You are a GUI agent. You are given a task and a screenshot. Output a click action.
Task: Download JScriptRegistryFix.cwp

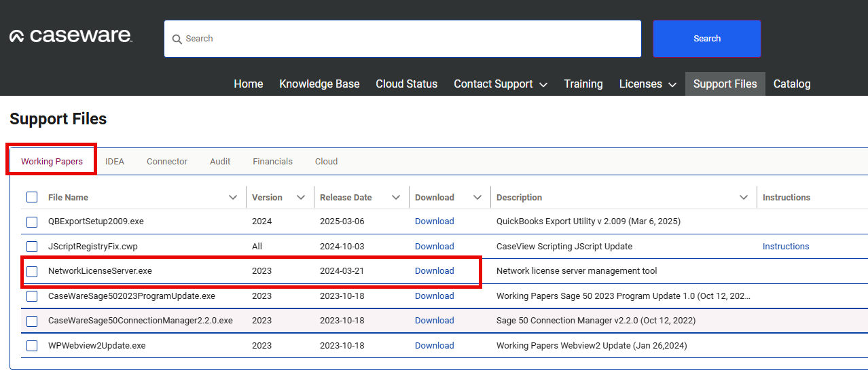(x=435, y=247)
